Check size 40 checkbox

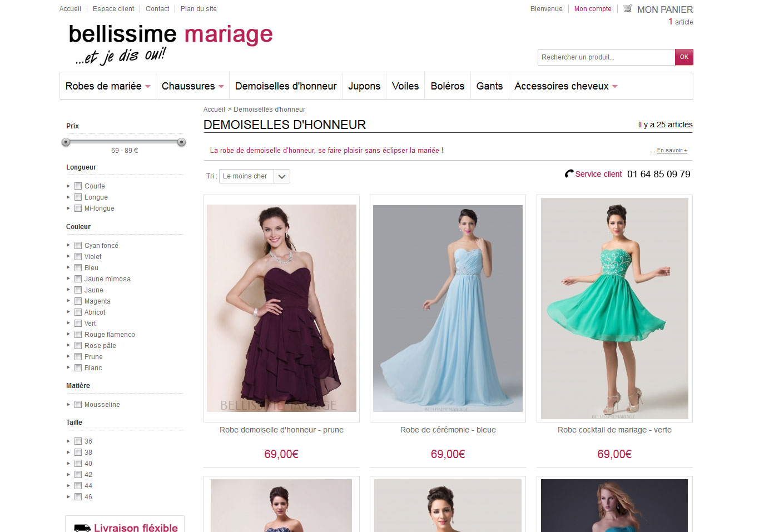[x=78, y=464]
